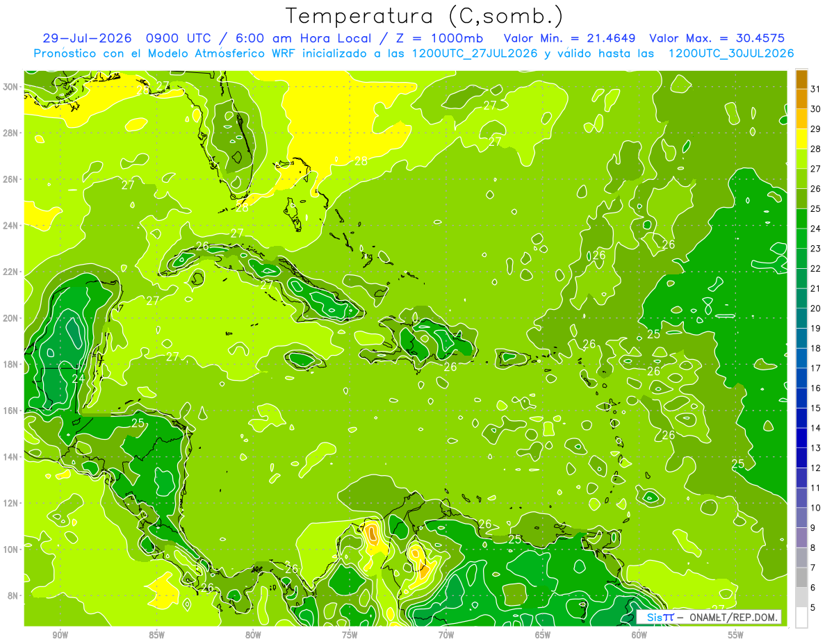This screenshot has width=834, height=644.
Task: Click the "1200UTC_30JUL2026" valid-until time
Action: 731,53
